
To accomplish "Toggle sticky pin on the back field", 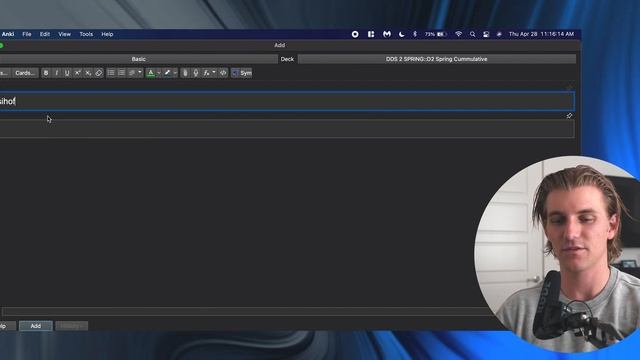I will (569, 116).
